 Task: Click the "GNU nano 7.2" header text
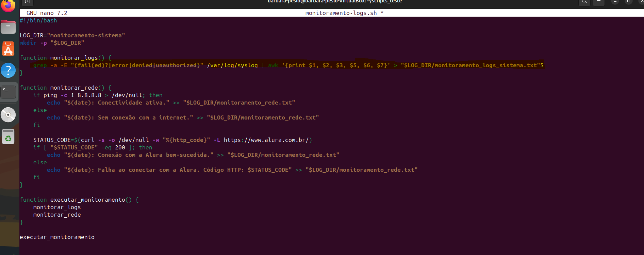coord(47,13)
